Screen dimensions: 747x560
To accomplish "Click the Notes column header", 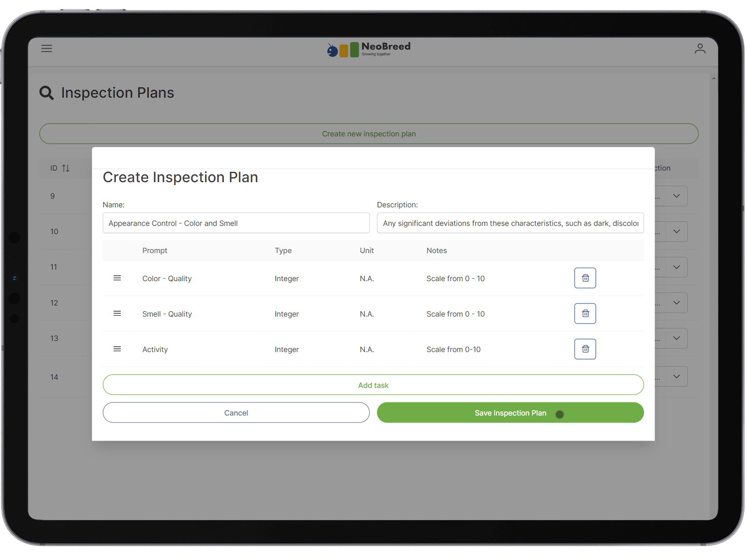I will coord(436,251).
